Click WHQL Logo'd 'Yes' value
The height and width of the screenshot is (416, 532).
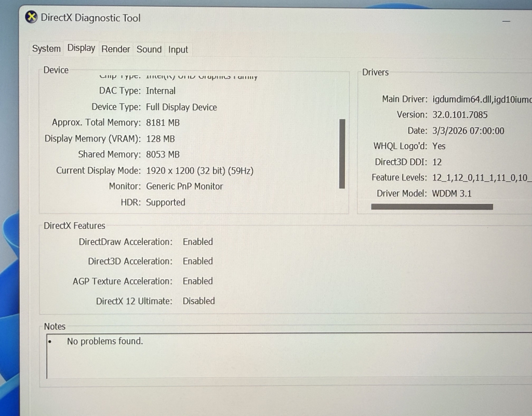point(438,146)
